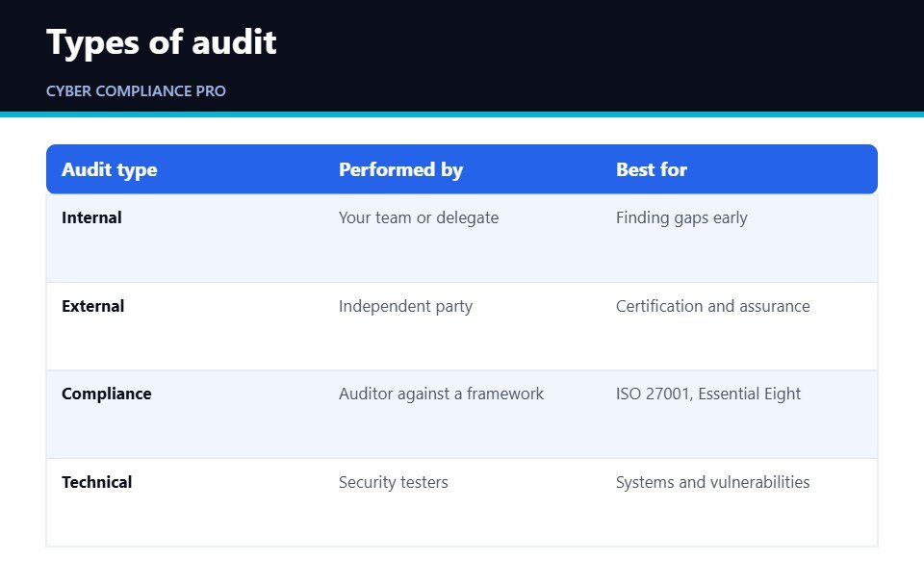Click 'ISO 27001, Essential Eight' cell

tap(707, 394)
